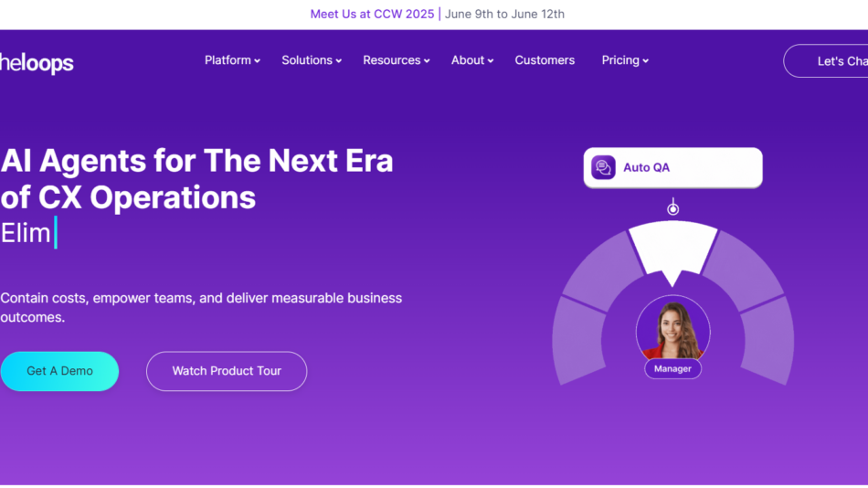Image resolution: width=868 pixels, height=488 pixels.
Task: Click the Watch Product Tour button
Action: [227, 371]
